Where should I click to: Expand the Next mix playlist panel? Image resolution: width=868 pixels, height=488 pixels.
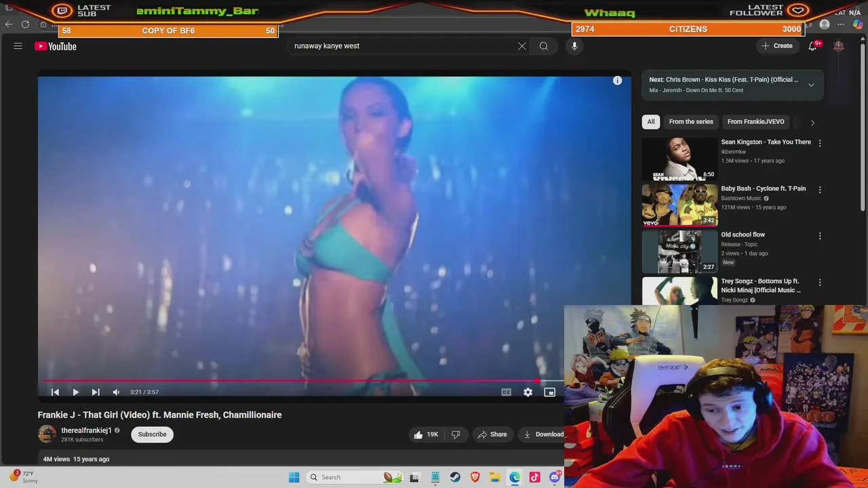(811, 85)
